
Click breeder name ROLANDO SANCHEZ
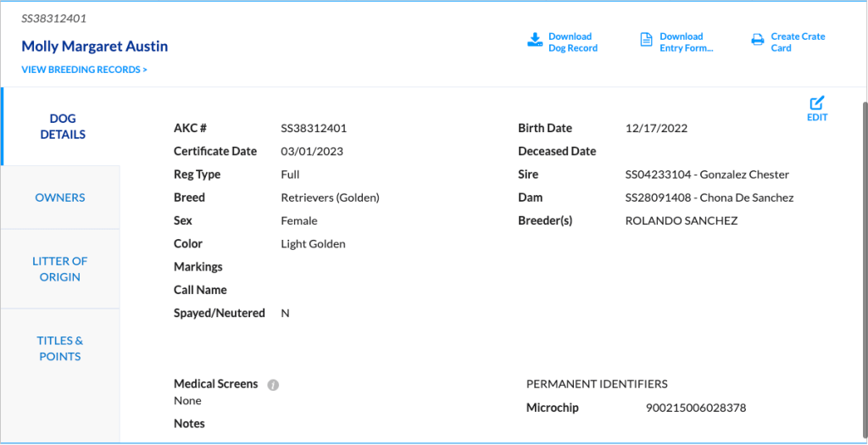tap(681, 220)
